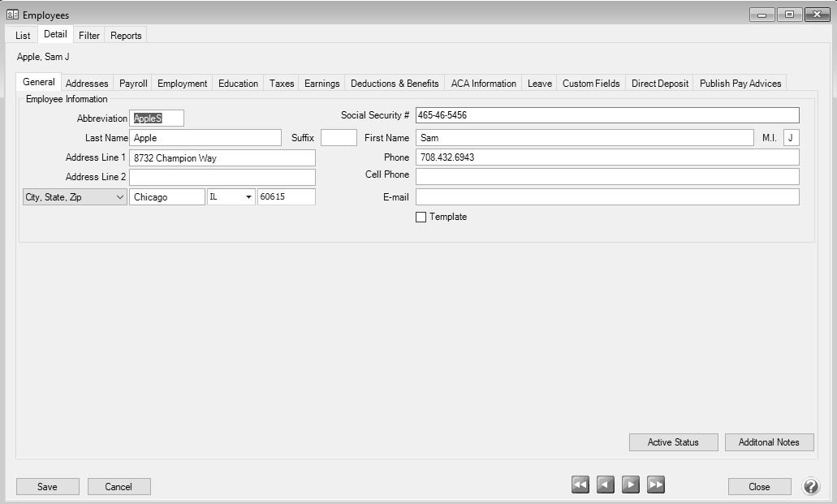Screen dimensions: 837x504
Task: Expand the City, State, Zip dropdown
Action: [75, 197]
